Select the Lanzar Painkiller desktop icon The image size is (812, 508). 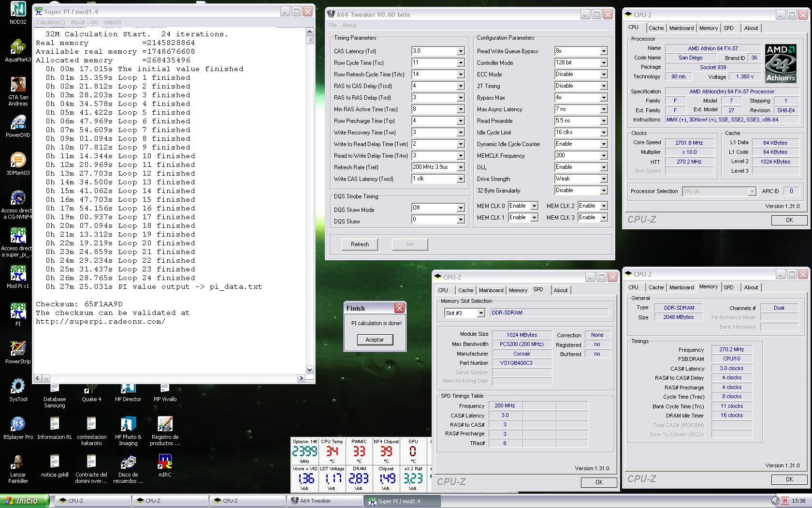pyautogui.click(x=18, y=469)
